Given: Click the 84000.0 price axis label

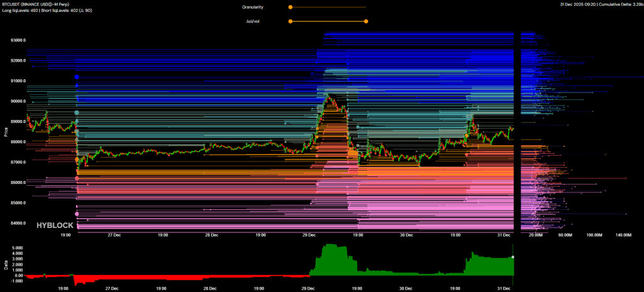Looking at the screenshot, I should pos(18,224).
